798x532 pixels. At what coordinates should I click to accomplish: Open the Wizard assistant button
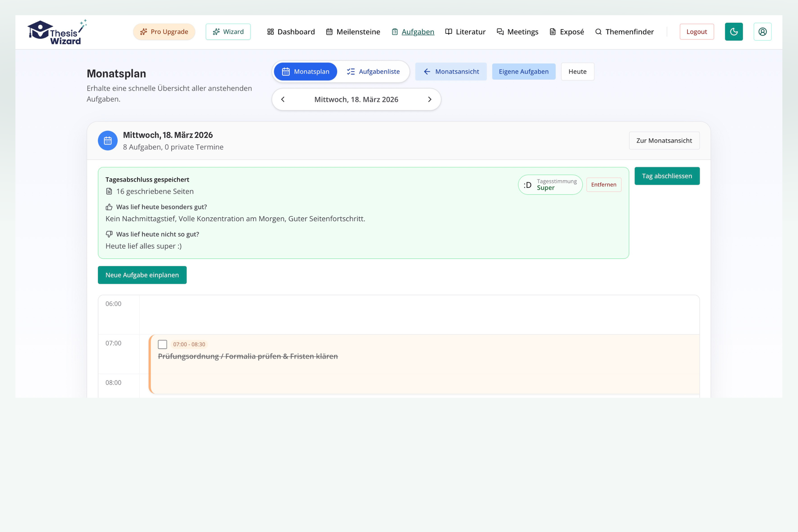[228, 32]
